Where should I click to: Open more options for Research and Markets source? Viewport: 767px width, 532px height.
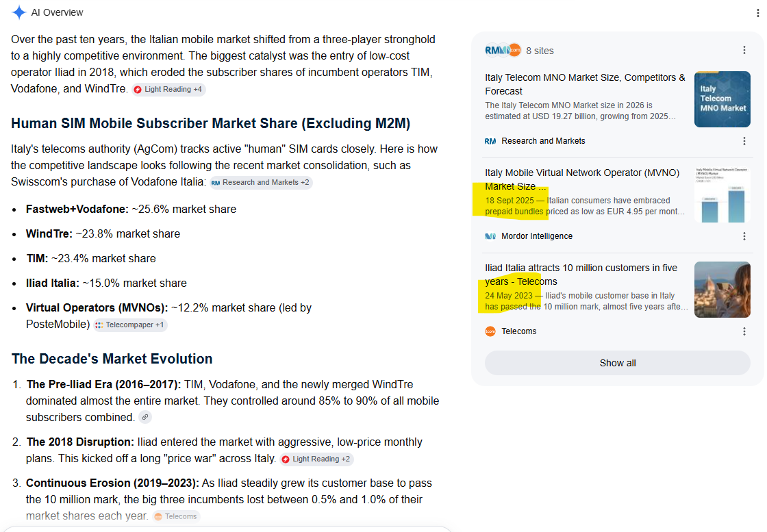[x=744, y=141]
